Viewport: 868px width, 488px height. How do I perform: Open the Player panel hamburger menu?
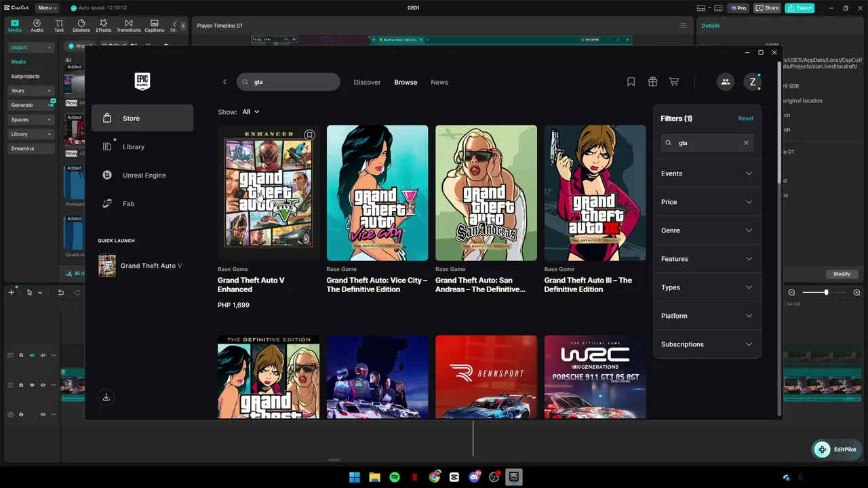[683, 26]
